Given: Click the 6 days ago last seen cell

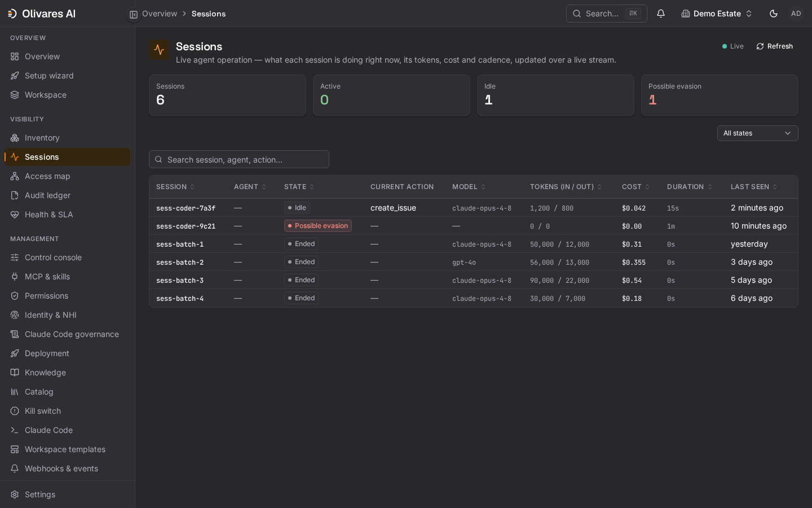Looking at the screenshot, I should pos(752,298).
